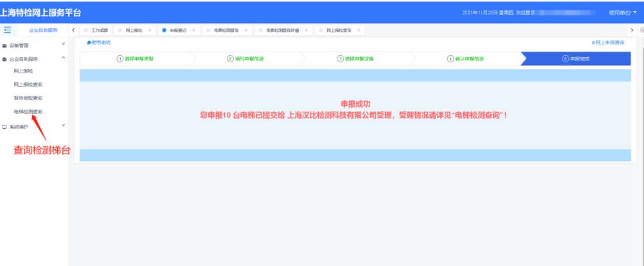
Task: Go to step 3 选择申报设备
Action: click(x=355, y=58)
